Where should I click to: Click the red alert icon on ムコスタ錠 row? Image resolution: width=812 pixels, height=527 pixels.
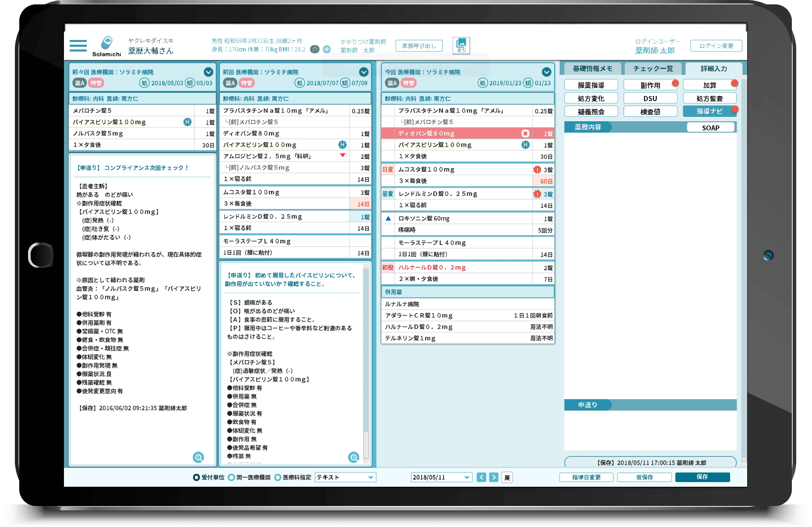[537, 170]
